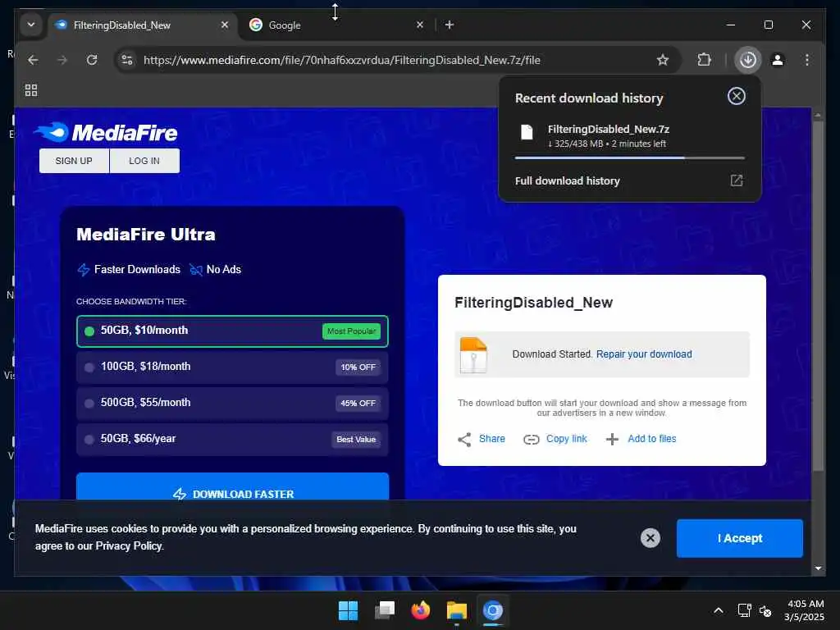Viewport: 840px width, 630px height.
Task: Click the page vertical scrollbar thumb
Action: coord(818,296)
